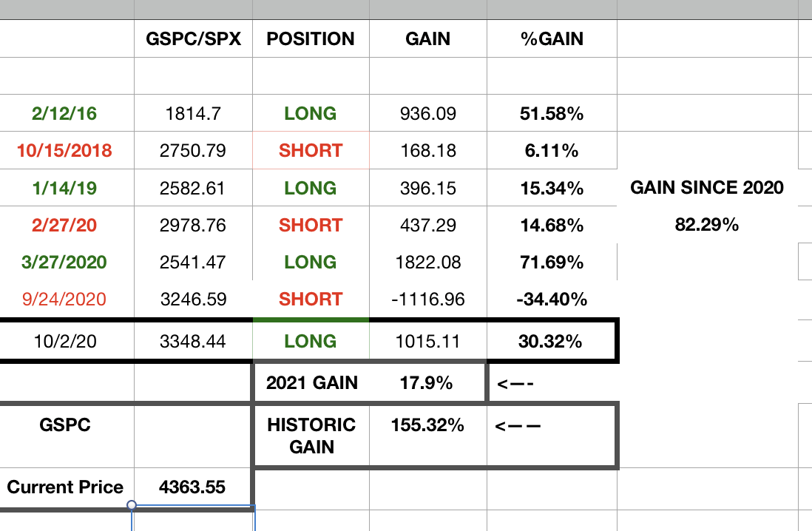Click the 82.29% value cell
Image resolution: width=812 pixels, height=531 pixels.
click(x=707, y=225)
